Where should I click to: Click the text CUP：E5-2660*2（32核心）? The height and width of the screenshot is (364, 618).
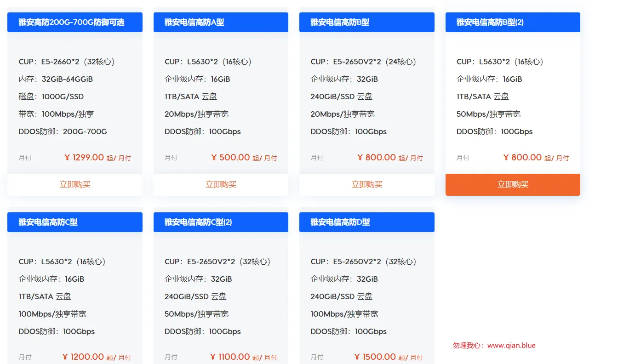[67, 62]
